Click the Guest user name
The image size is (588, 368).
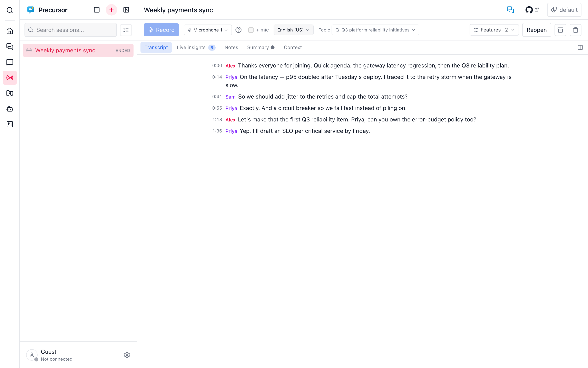pyautogui.click(x=49, y=352)
